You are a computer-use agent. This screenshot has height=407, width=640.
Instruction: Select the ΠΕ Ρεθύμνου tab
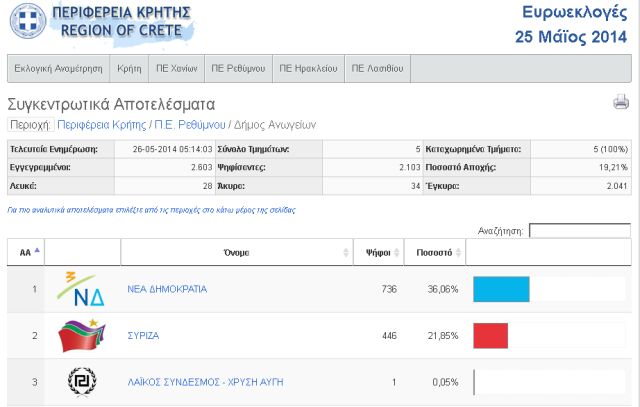238,69
